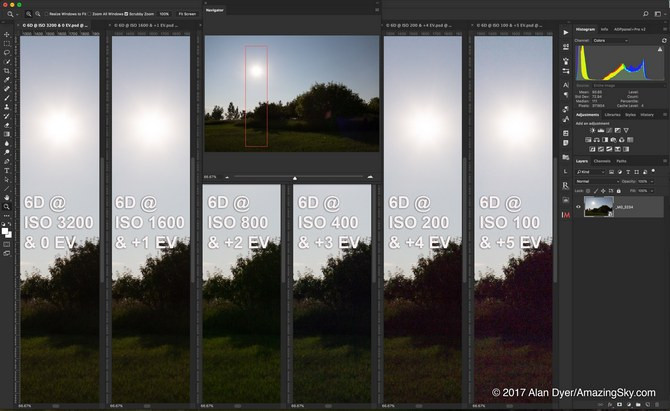Click the zoom-in magnifier in options bar
Viewport: 670px width, 411px height.
click(30, 14)
